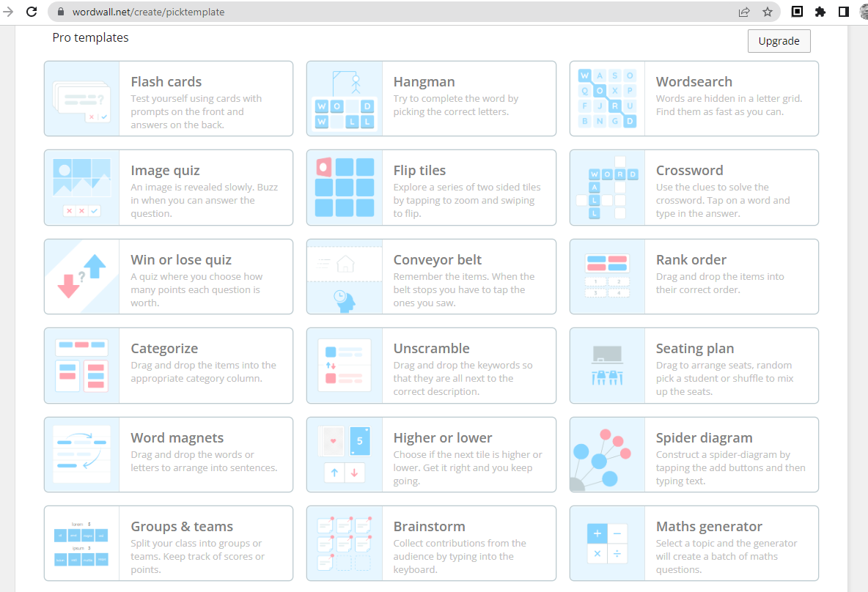868x592 pixels.
Task: Select the Categorize template thumbnail
Action: [81, 366]
